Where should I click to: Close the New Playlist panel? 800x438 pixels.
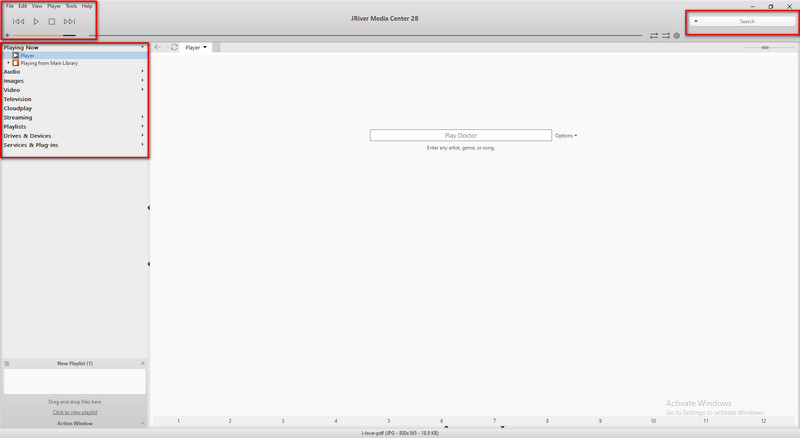click(x=143, y=363)
